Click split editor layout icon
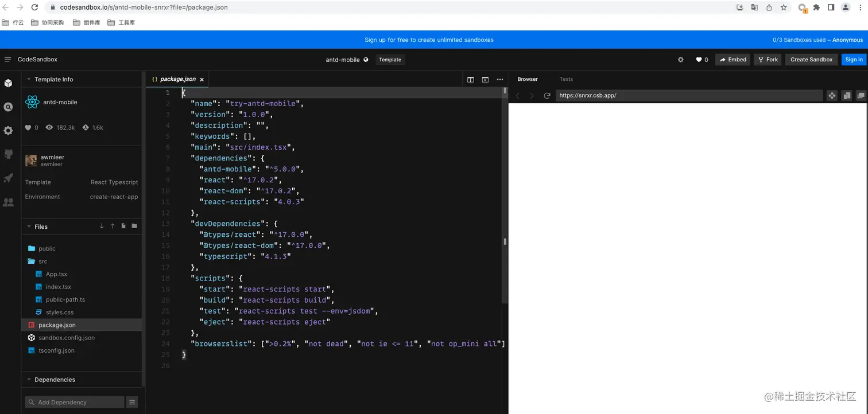The image size is (868, 414). [x=471, y=80]
